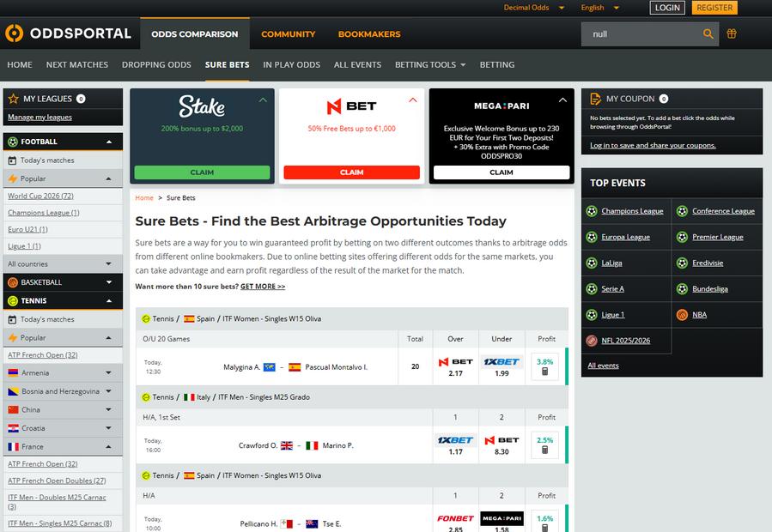
Task: Open the Betting Tools dropdown
Action: pyautogui.click(x=430, y=65)
